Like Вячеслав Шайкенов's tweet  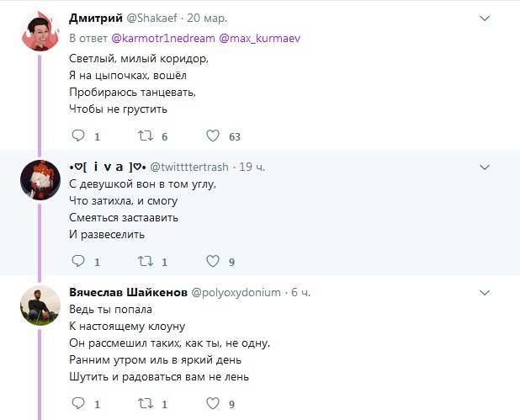tap(213, 403)
